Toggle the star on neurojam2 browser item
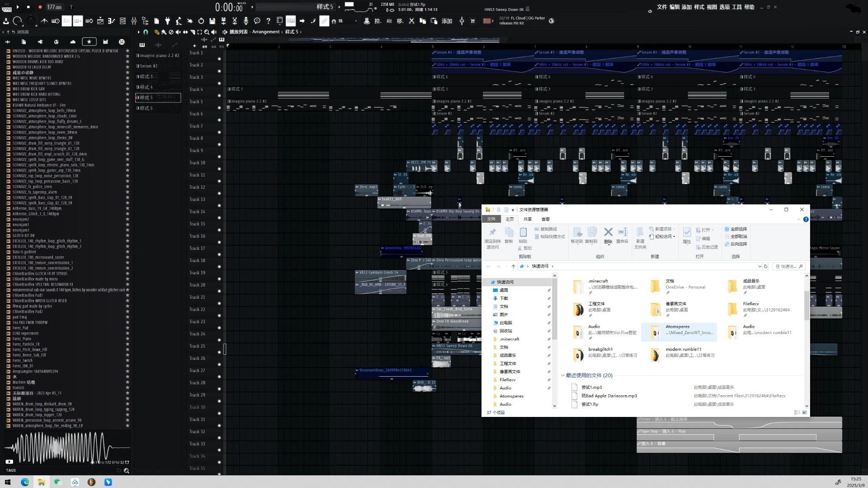868x488 pixels. click(x=128, y=219)
